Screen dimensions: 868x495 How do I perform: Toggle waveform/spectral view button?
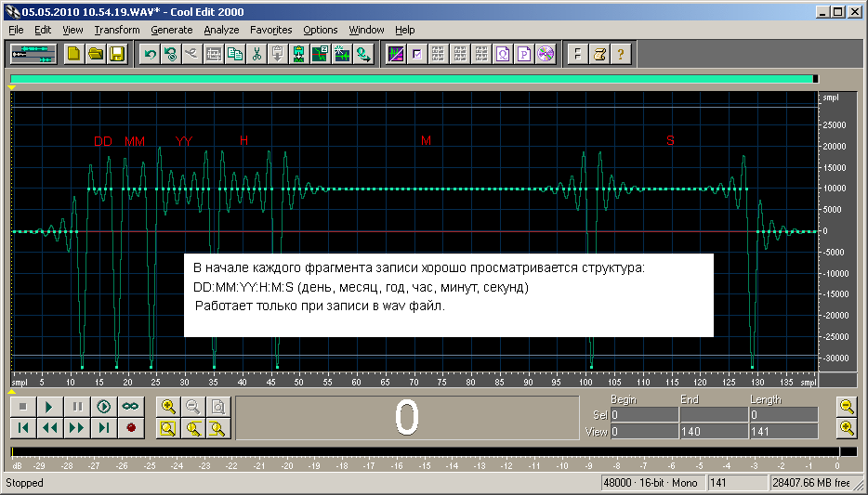(x=33, y=54)
